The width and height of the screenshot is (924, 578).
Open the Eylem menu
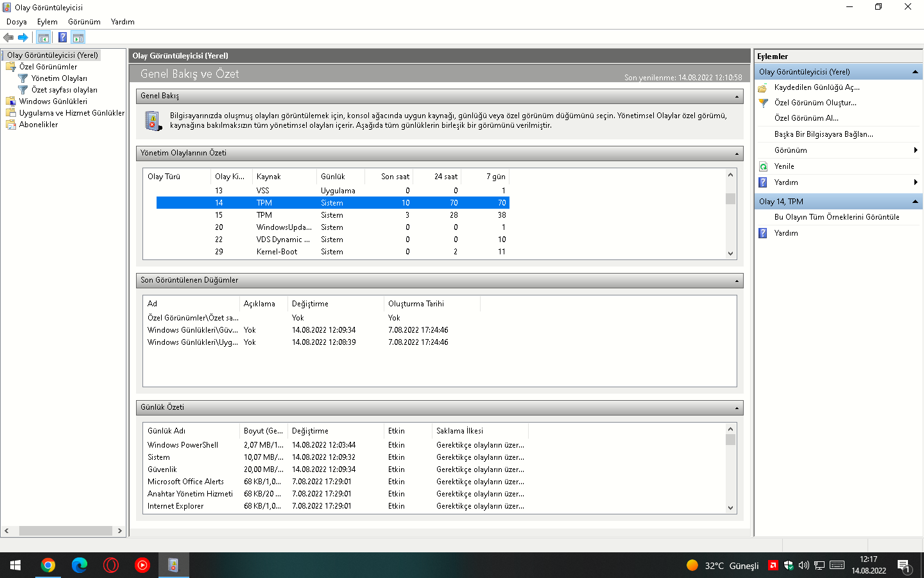tap(47, 22)
